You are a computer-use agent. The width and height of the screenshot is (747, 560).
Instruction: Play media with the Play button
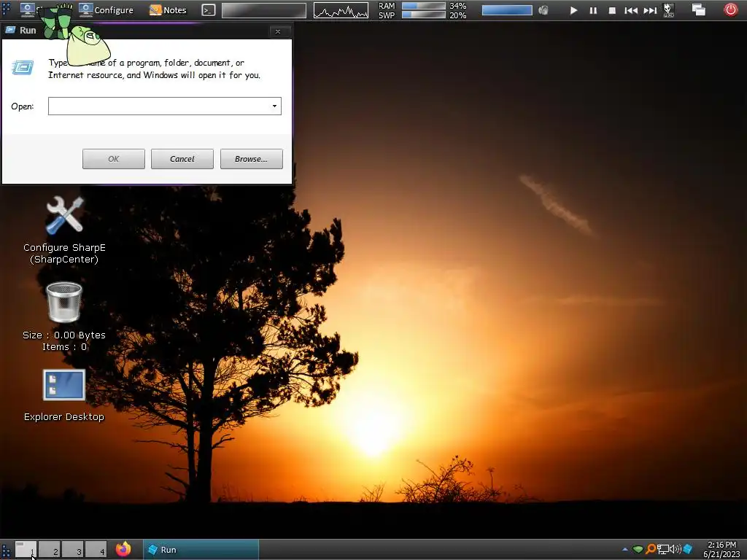coord(573,10)
